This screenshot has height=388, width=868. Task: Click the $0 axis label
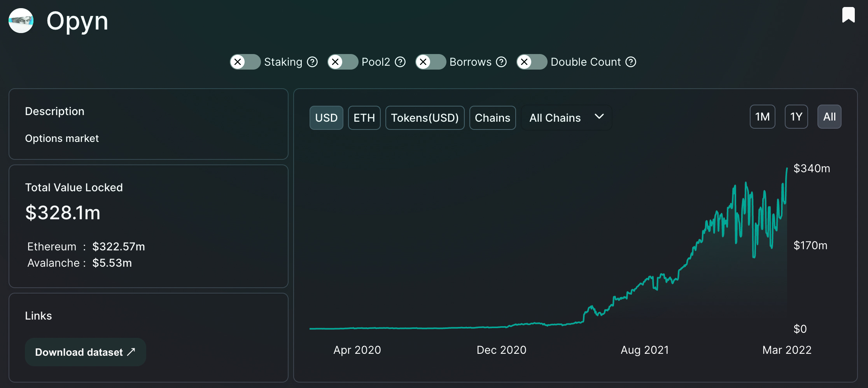click(800, 329)
